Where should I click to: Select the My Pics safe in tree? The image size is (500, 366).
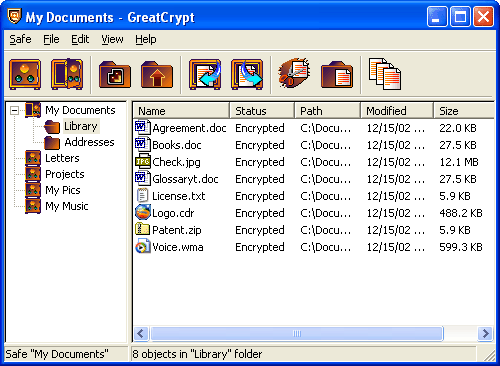tap(63, 190)
